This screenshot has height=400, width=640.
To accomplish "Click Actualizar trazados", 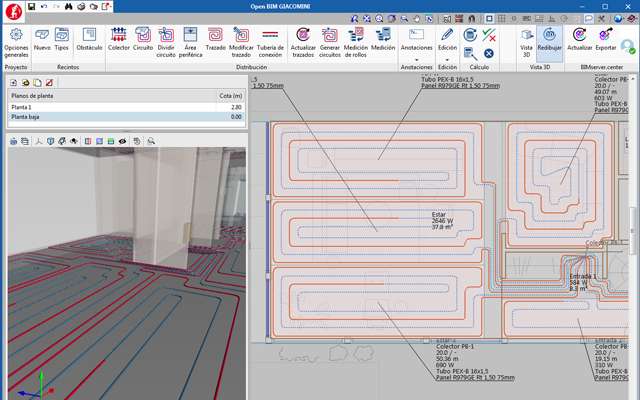I will pyautogui.click(x=303, y=43).
